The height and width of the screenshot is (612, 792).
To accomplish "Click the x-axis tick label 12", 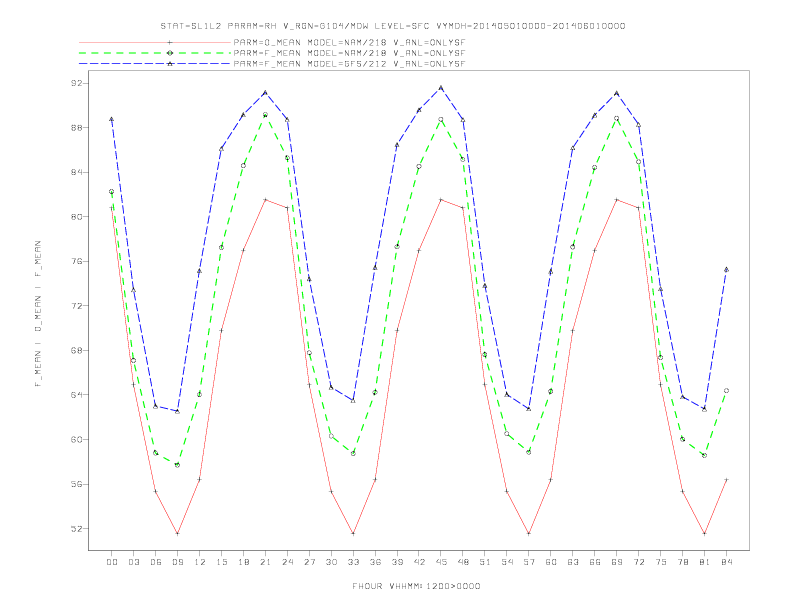I will click(200, 562).
